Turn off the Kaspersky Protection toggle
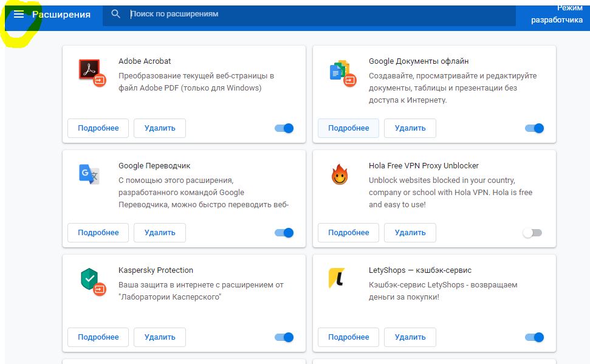The width and height of the screenshot is (590, 364). click(284, 337)
